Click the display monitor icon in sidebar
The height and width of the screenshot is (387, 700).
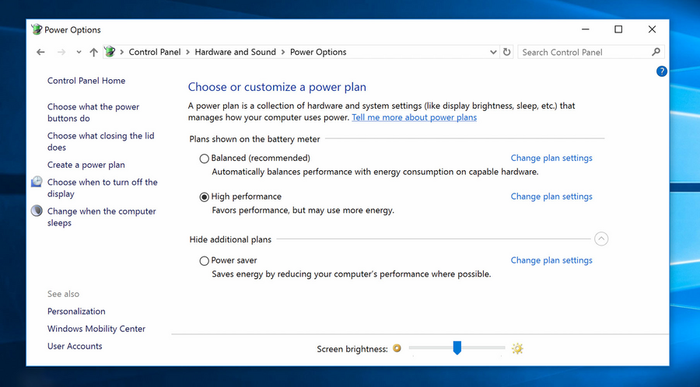tap(37, 182)
